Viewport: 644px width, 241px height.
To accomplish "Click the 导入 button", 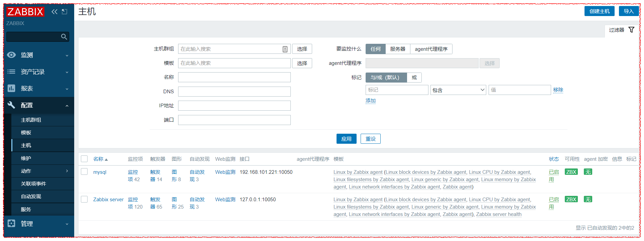I will pos(628,11).
